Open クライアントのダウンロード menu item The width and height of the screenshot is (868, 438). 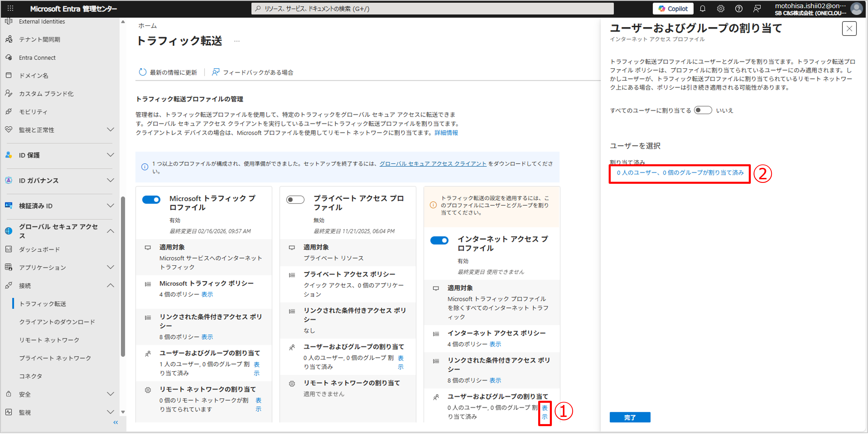pos(57,322)
